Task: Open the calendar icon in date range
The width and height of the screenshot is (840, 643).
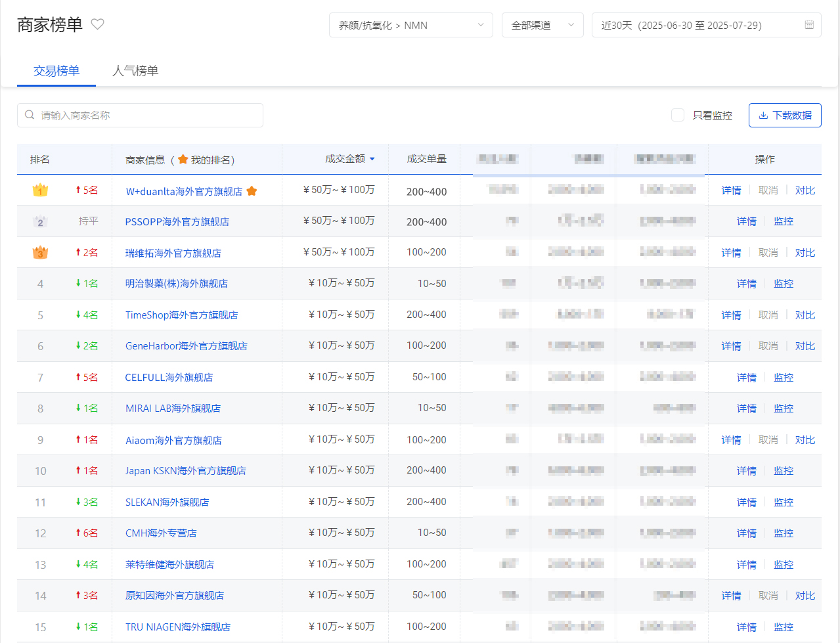Action: click(x=809, y=25)
